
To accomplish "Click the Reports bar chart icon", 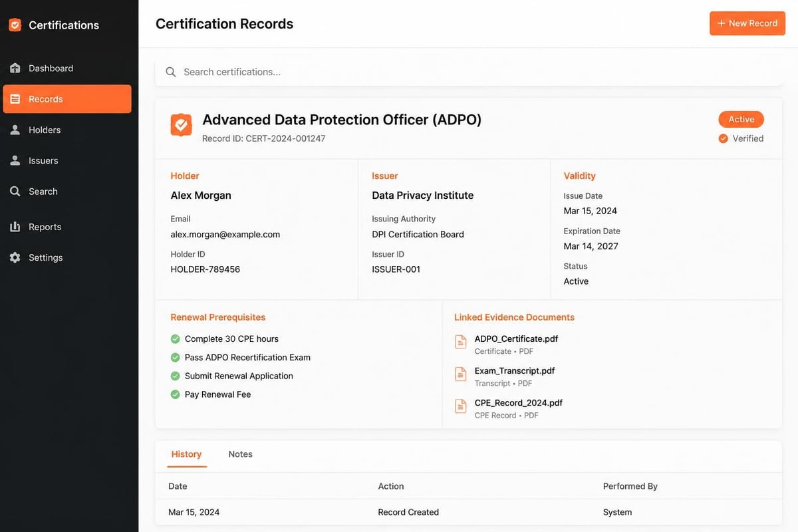I will pyautogui.click(x=15, y=227).
